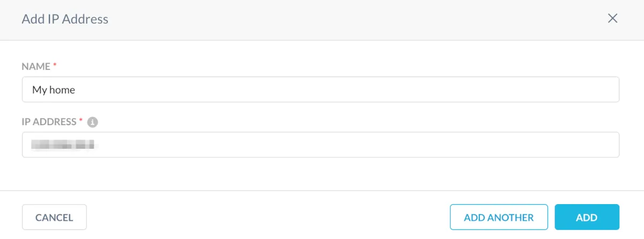This screenshot has width=644, height=239.
Task: Close the Add IP Address dialog
Action: (x=612, y=19)
